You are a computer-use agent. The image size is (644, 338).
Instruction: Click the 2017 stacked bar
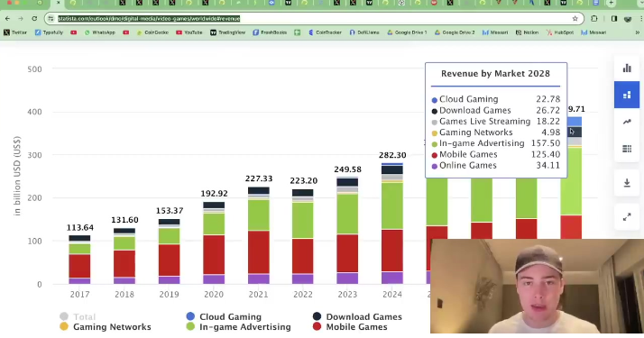pyautogui.click(x=79, y=260)
